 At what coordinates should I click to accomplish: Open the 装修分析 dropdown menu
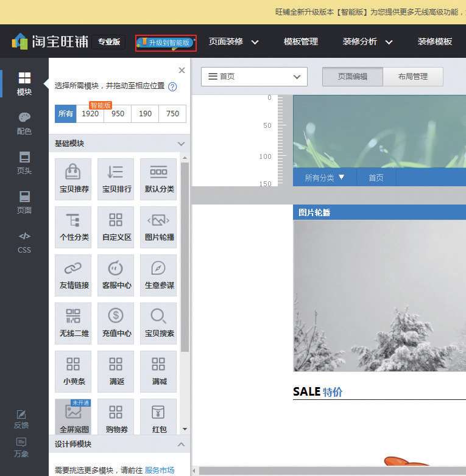pos(367,41)
